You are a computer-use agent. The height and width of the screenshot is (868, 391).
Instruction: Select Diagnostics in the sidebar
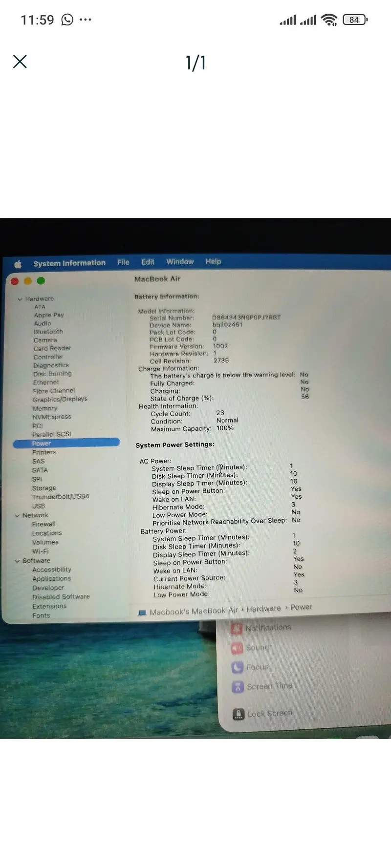pyautogui.click(x=51, y=365)
